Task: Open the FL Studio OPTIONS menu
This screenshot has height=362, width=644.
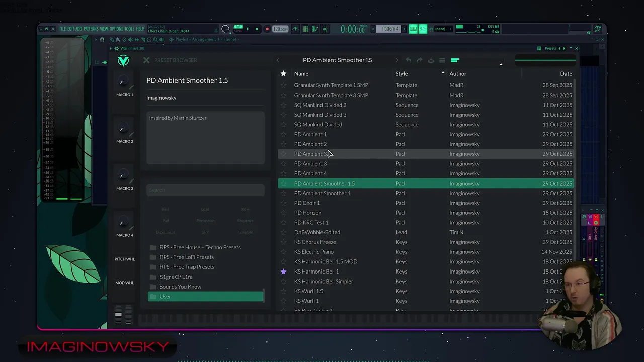Action: pyautogui.click(x=116, y=29)
